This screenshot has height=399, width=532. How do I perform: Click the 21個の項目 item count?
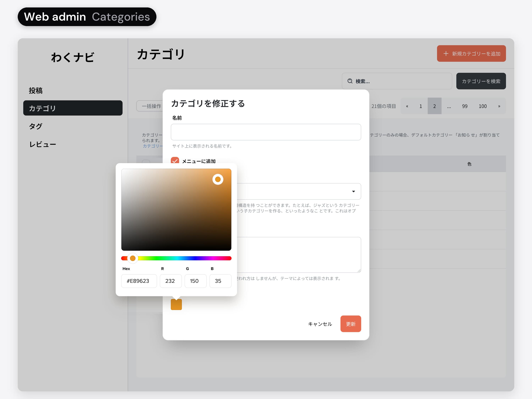pyautogui.click(x=383, y=106)
